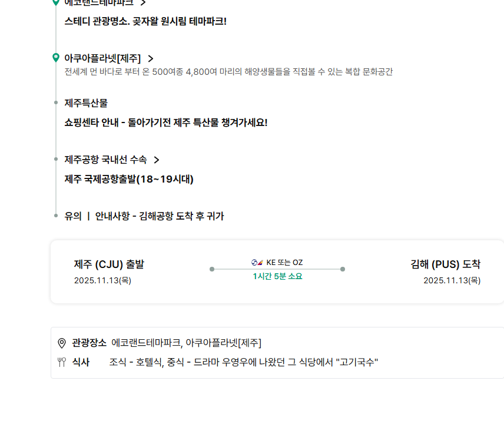Click the departure-side dot on the flight route line

[212, 269]
